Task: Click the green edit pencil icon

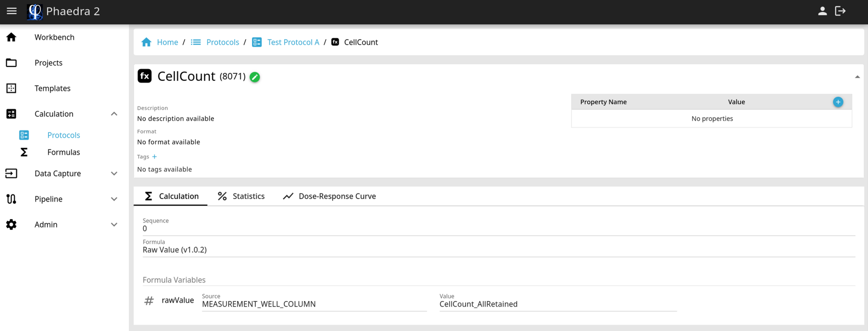Action: tap(255, 77)
